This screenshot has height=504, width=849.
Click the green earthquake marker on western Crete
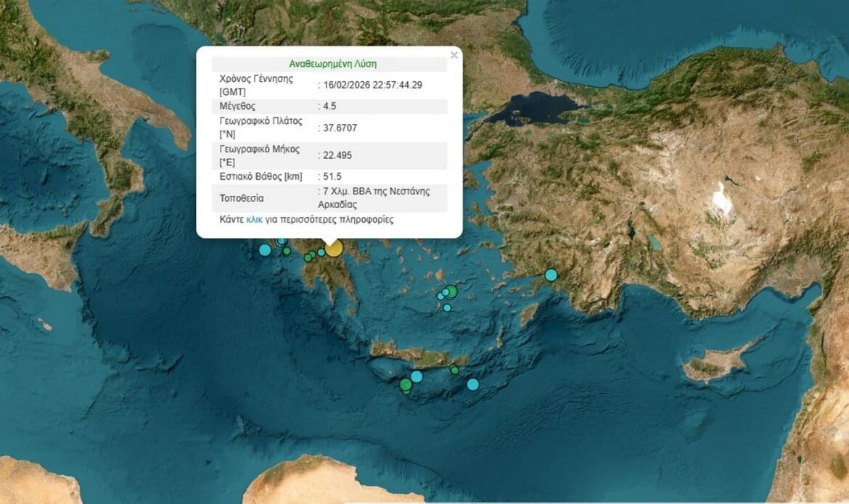(x=406, y=385)
